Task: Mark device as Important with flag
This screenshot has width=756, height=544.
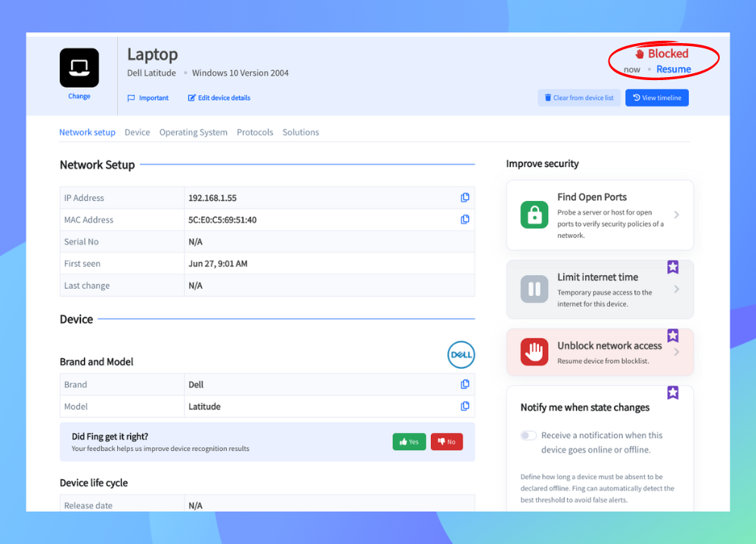Action: tap(148, 97)
